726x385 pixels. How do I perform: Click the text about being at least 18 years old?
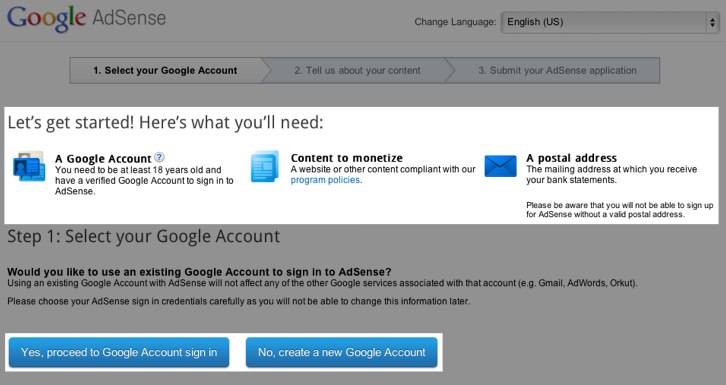point(144,180)
